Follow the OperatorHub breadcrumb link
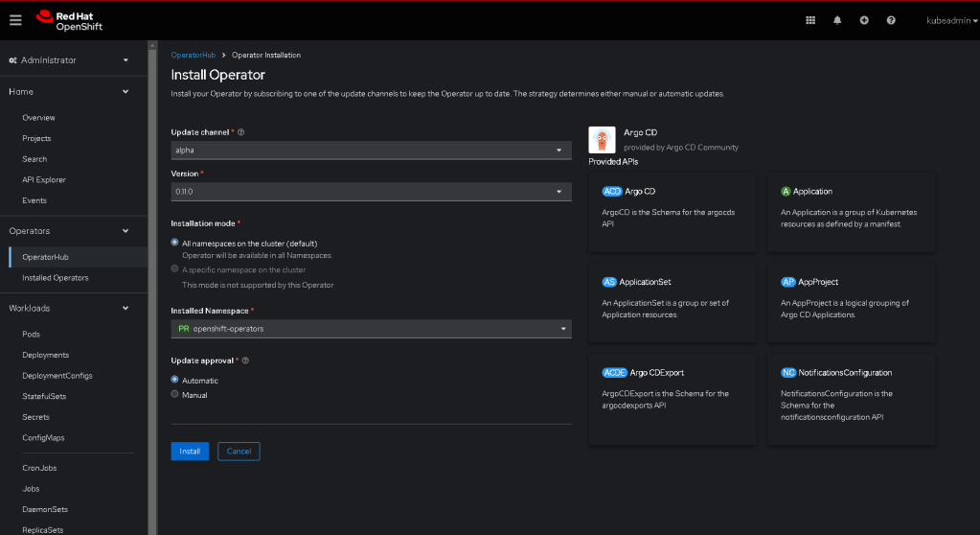 point(194,55)
